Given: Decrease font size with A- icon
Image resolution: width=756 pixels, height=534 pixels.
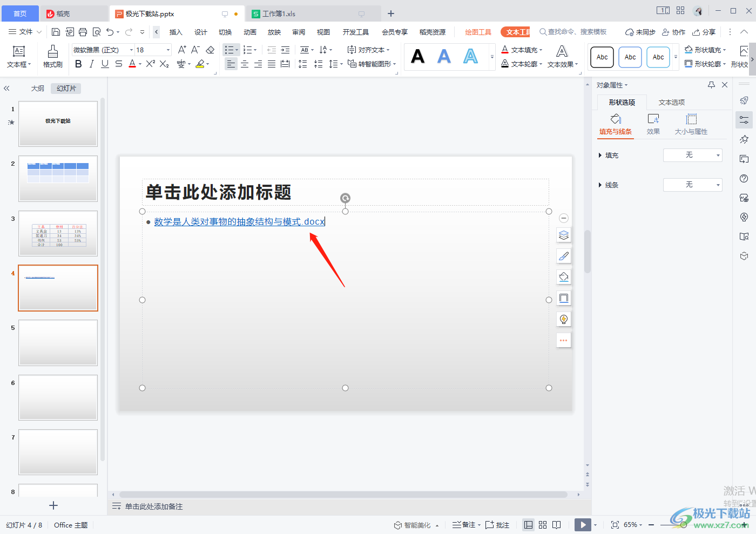Looking at the screenshot, I should 195,50.
